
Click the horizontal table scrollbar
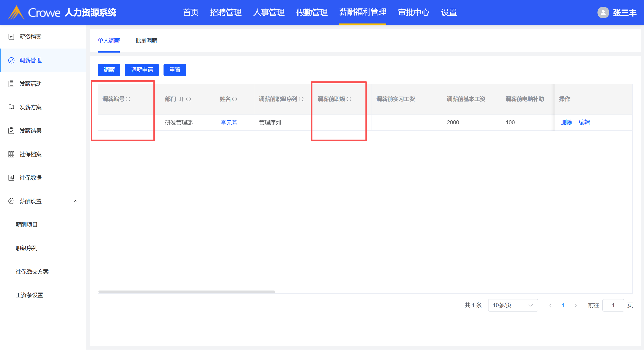[187, 291]
